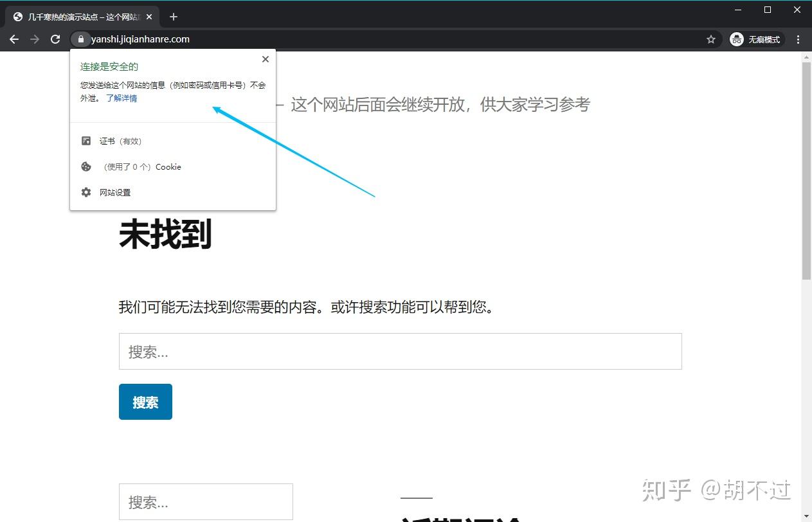Click the 连接是安全的 text
Image resolution: width=812 pixels, height=522 pixels.
pyautogui.click(x=109, y=67)
